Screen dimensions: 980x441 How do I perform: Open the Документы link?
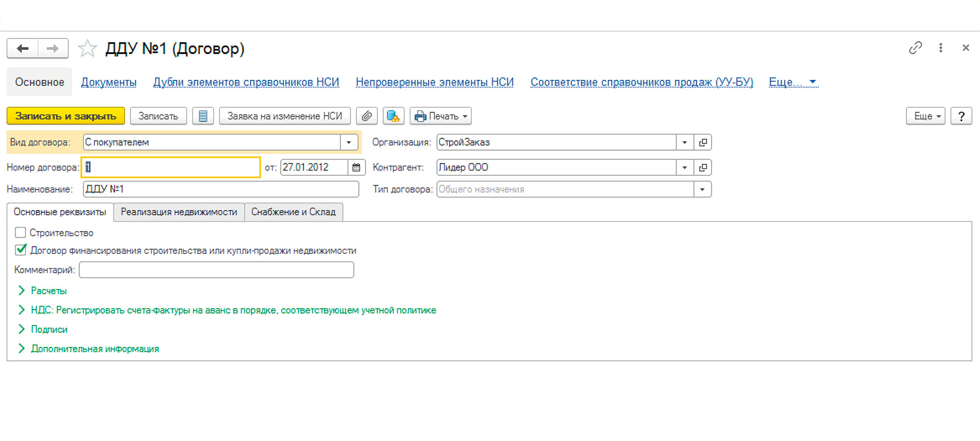[109, 82]
